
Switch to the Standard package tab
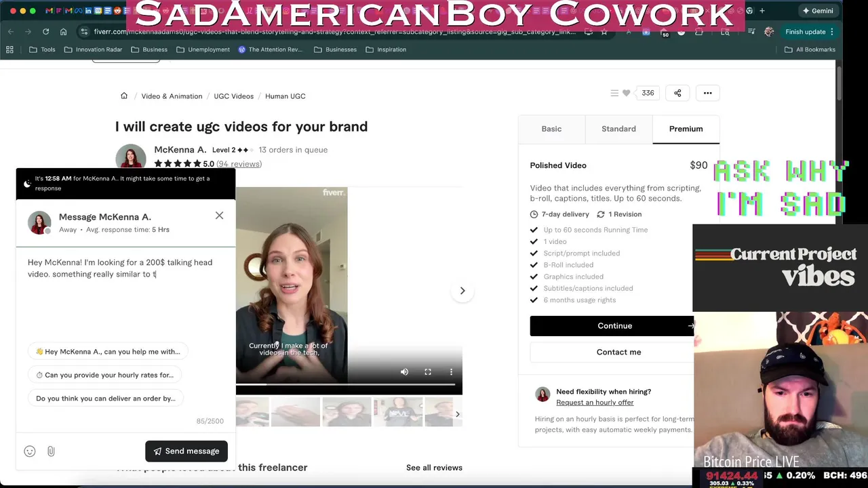click(618, 129)
